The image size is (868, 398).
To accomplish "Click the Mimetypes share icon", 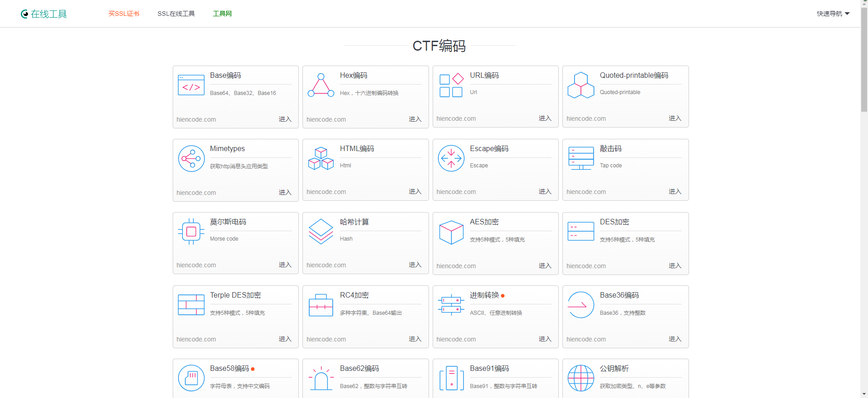I will pos(191,158).
